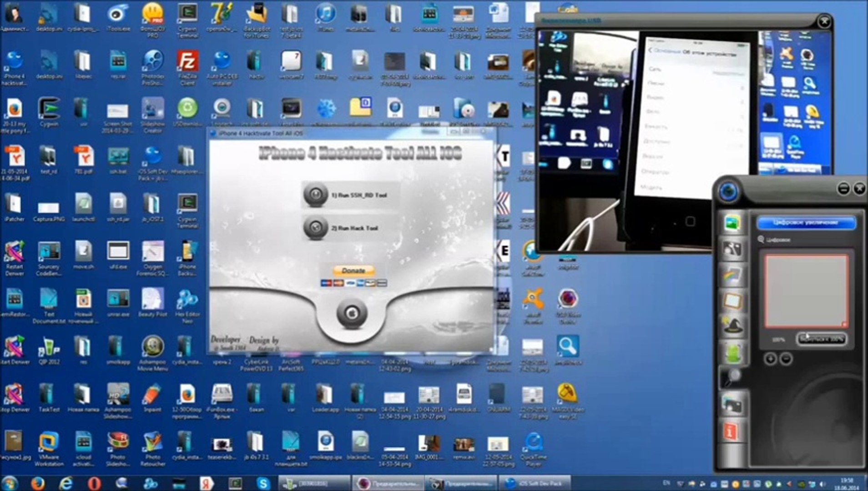Click the yellow Donate button
This screenshot has width=868, height=491.
tap(353, 271)
